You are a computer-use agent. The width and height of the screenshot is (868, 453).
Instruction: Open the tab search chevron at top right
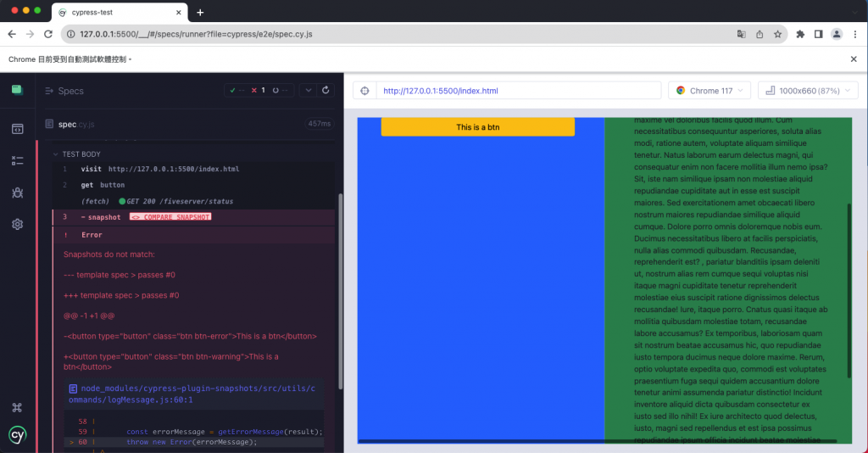[x=854, y=12]
